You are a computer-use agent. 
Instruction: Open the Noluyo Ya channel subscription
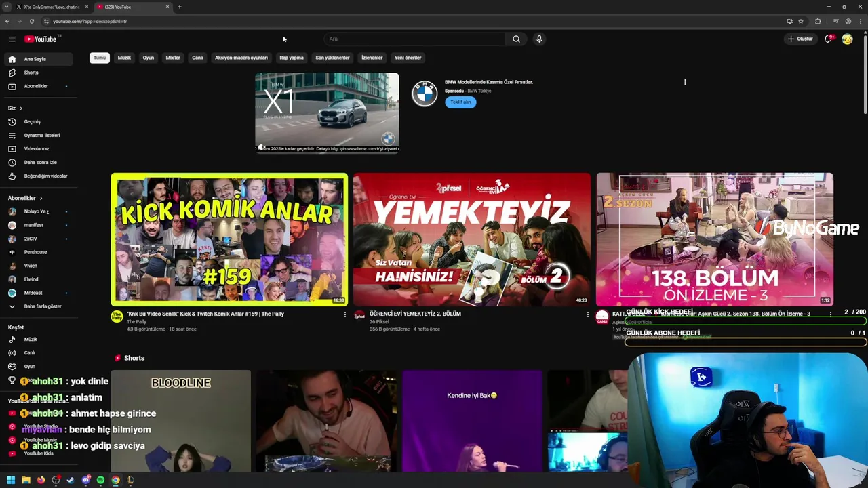tap(38, 211)
